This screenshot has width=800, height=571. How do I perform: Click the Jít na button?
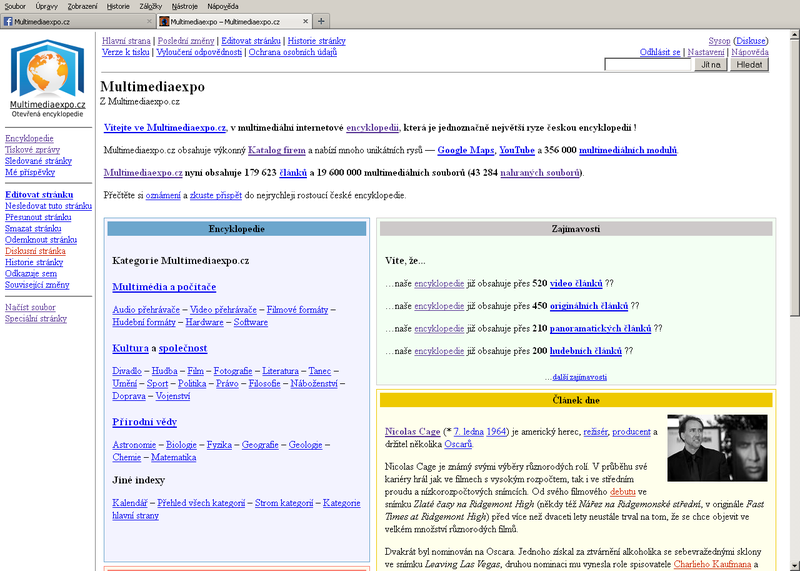tap(710, 64)
